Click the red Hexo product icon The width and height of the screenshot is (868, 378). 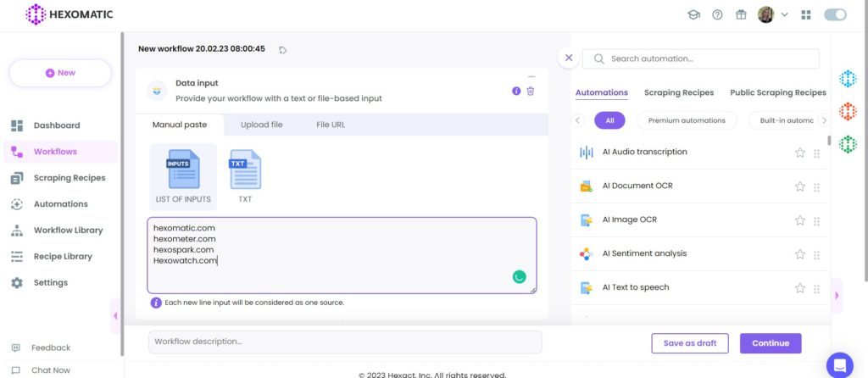[848, 111]
